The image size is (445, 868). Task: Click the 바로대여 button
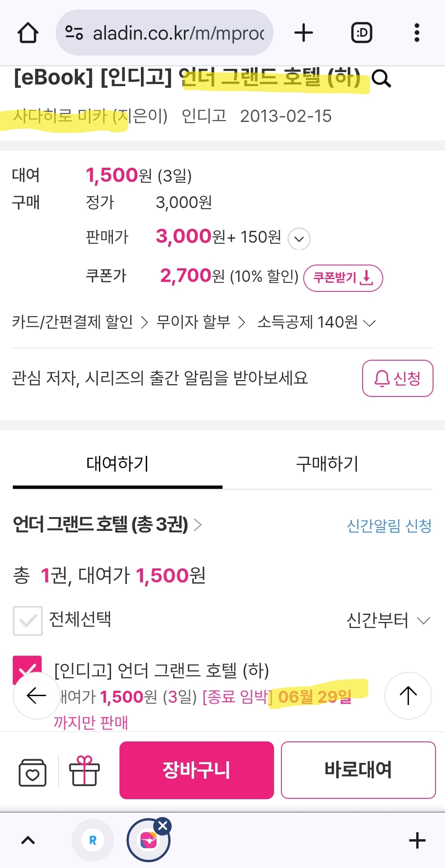[x=358, y=770]
